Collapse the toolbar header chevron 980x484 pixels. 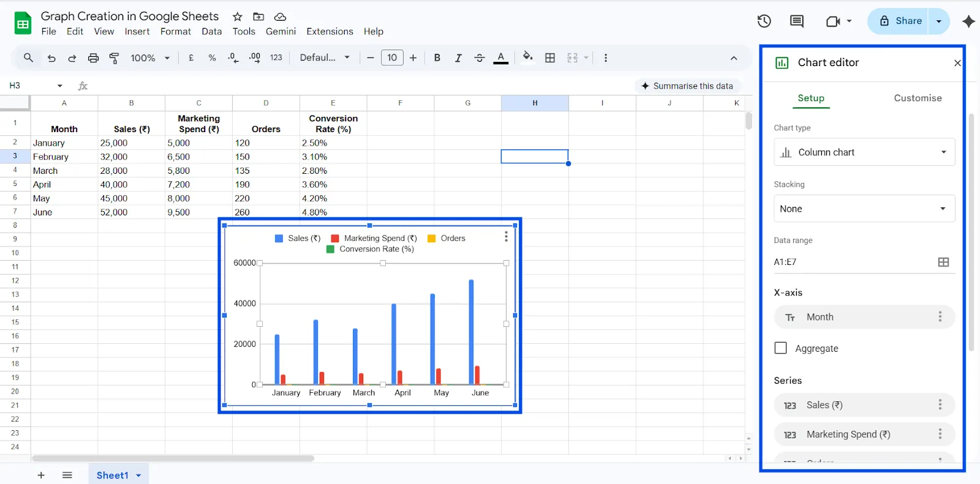tap(734, 58)
